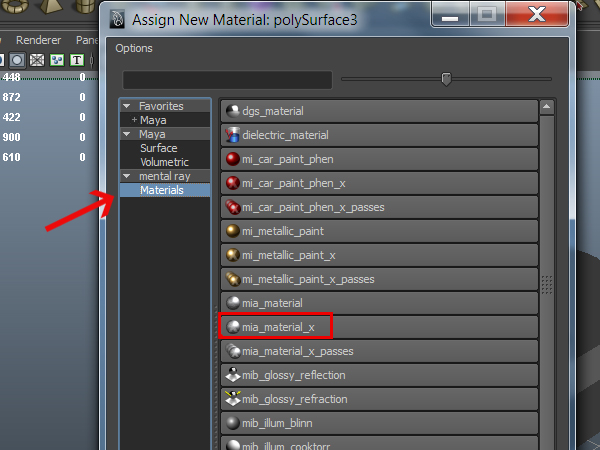Toggle smooth shade viewport icon in Maya toolbar

(x=17, y=60)
